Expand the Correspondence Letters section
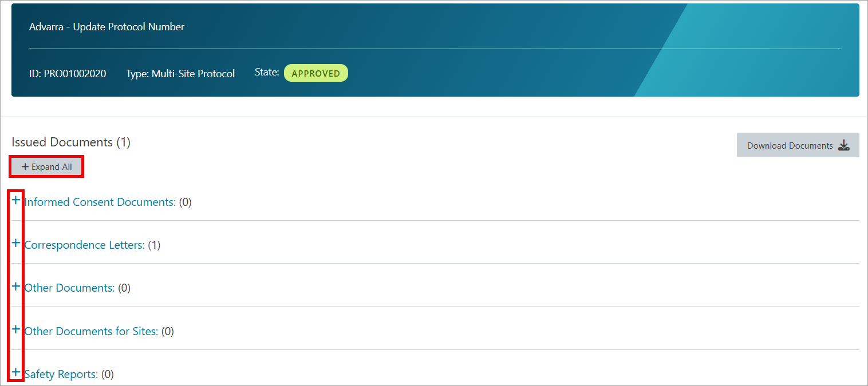The width and height of the screenshot is (868, 386). (x=16, y=243)
